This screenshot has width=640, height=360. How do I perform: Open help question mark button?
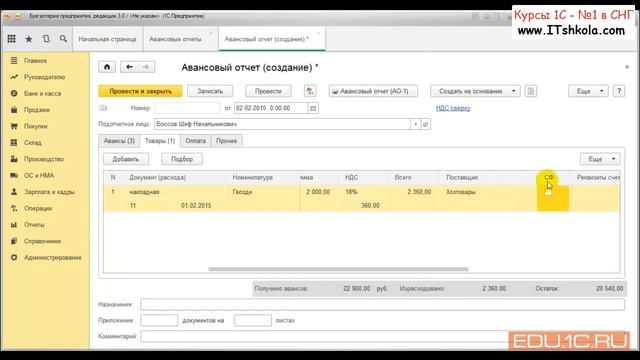[619, 91]
